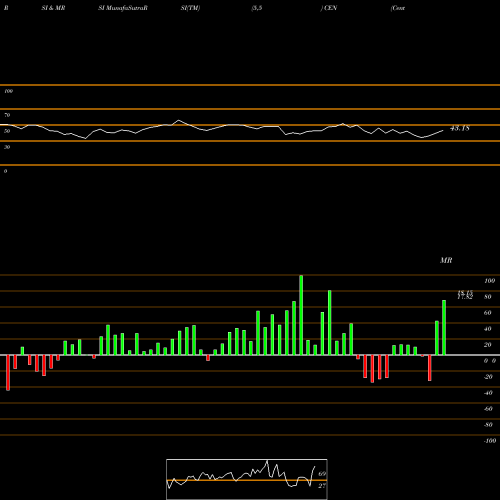Click the RSI axis label 0 on left
Image resolution: width=500 pixels, height=500 pixels.
5,171
